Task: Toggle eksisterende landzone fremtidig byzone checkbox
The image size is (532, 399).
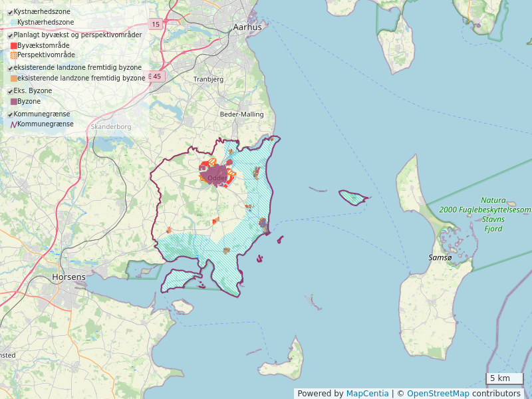Action: pos(10,68)
